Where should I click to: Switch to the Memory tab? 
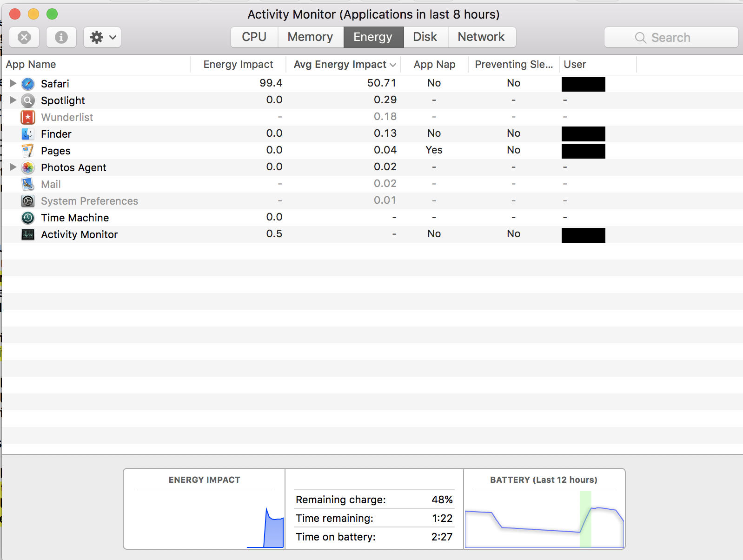311,37
